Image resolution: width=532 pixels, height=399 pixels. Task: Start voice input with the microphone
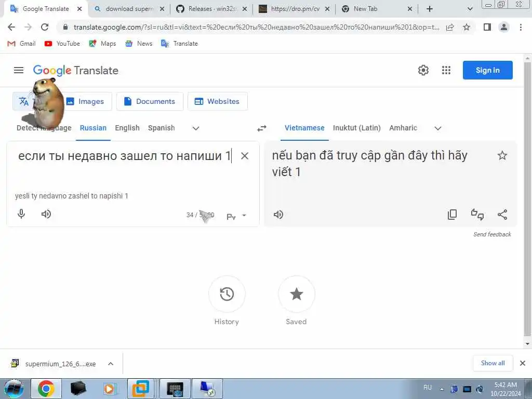[21, 214]
